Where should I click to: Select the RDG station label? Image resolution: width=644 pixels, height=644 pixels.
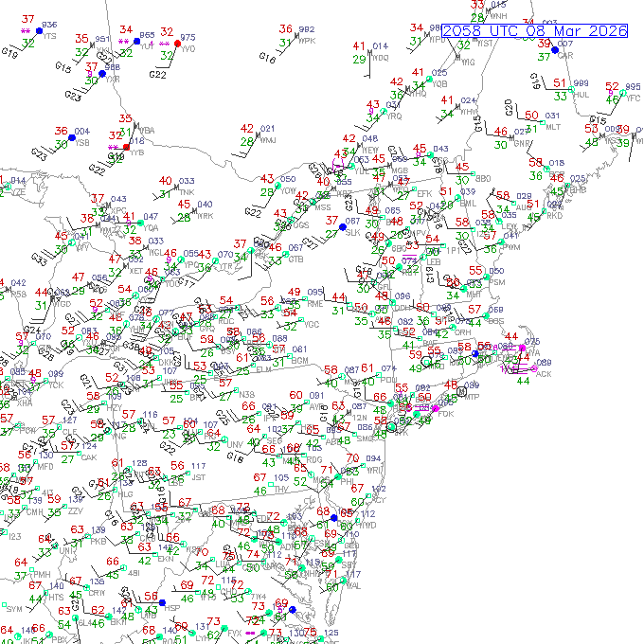314,459
